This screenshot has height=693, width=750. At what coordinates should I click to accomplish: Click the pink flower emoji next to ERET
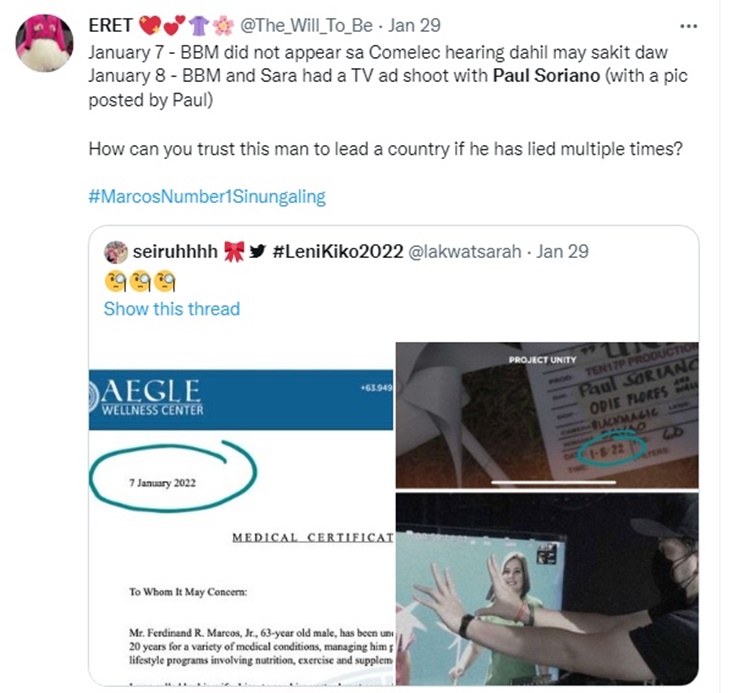223,26
